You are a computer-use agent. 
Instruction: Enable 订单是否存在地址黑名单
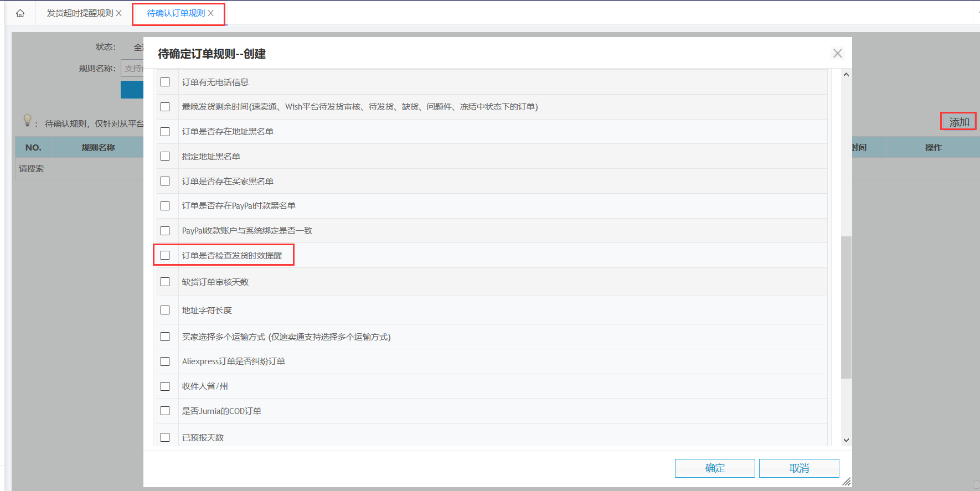[x=165, y=132]
